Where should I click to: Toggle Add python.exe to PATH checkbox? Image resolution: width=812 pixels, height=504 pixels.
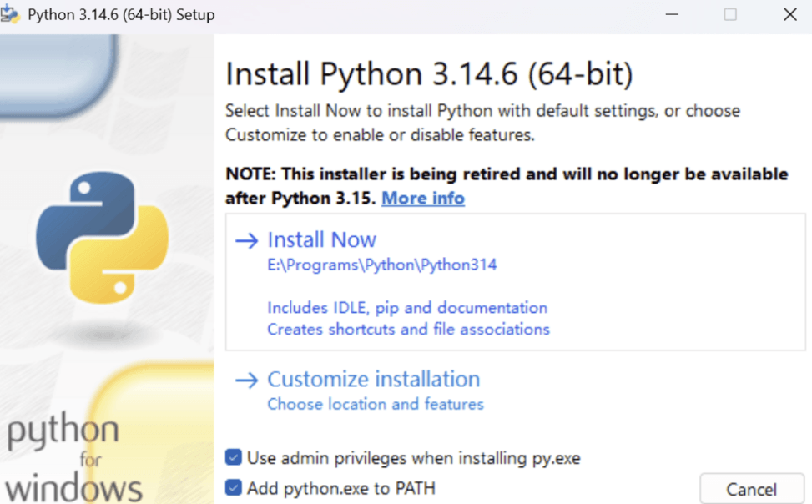click(234, 487)
